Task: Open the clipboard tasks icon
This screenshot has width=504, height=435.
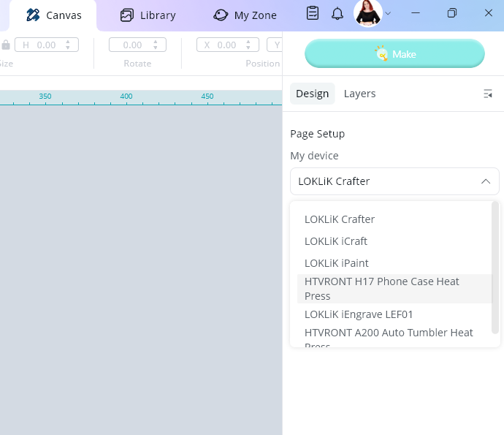Action: (313, 13)
